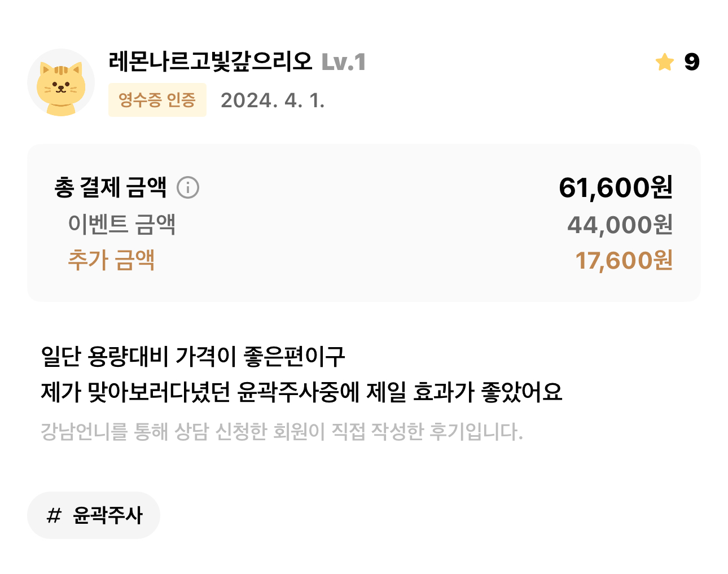
Task: Tap the Lv.1 level label
Action: (344, 62)
